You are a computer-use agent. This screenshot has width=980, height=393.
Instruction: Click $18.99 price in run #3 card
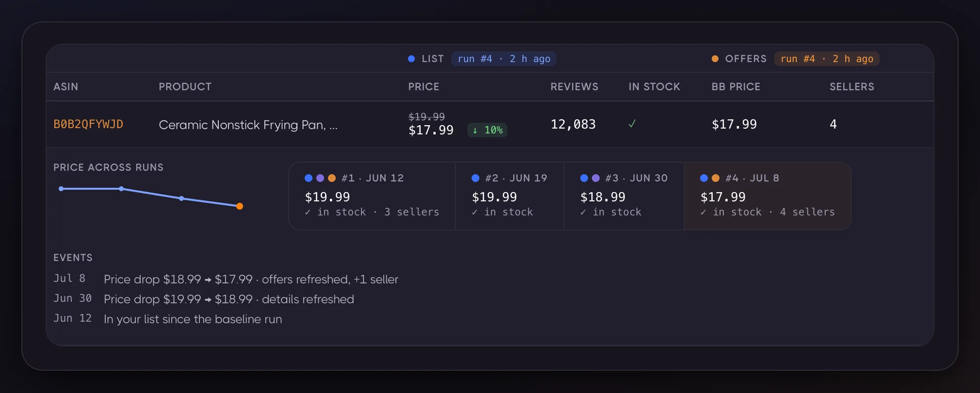tap(603, 197)
